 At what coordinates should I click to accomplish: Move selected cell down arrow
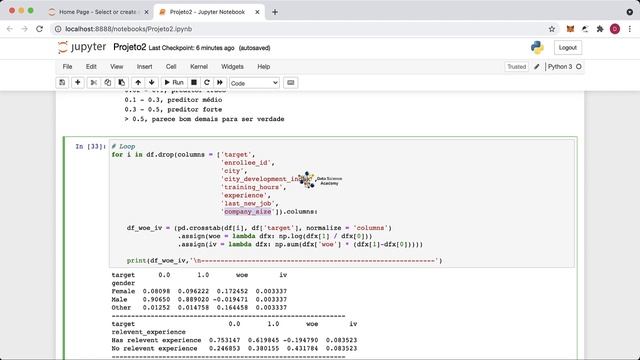point(151,82)
